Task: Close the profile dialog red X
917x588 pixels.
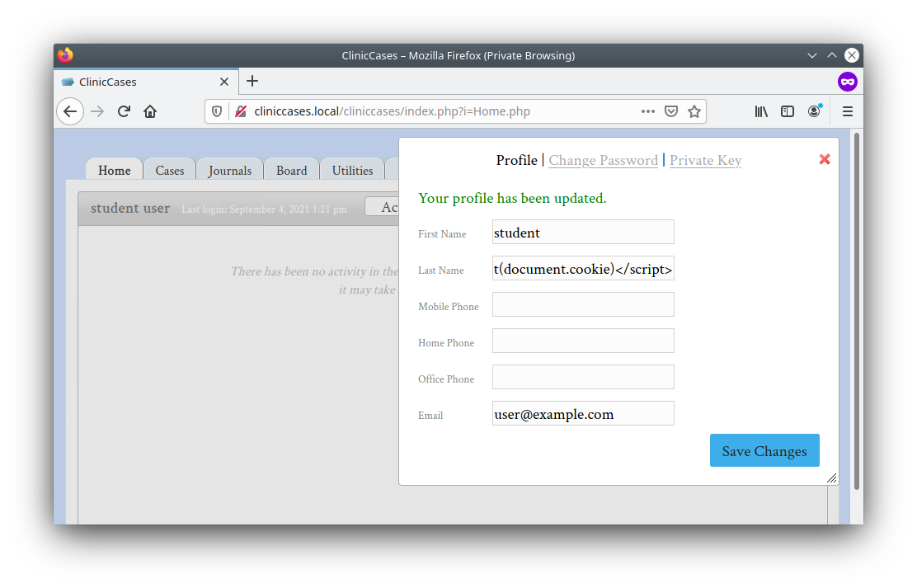Action: point(825,159)
